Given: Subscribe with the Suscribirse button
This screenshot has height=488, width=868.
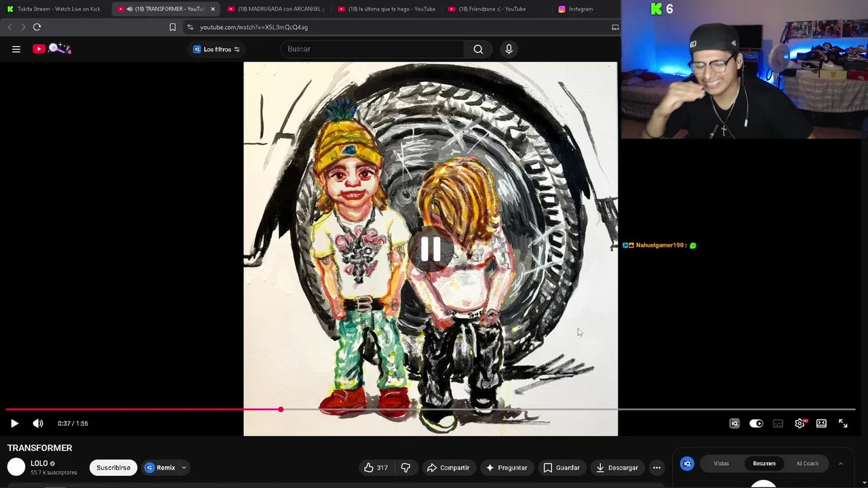Looking at the screenshot, I should [113, 468].
